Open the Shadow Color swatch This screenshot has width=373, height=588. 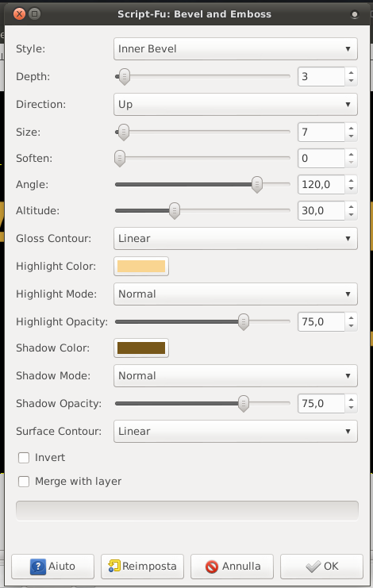point(141,348)
